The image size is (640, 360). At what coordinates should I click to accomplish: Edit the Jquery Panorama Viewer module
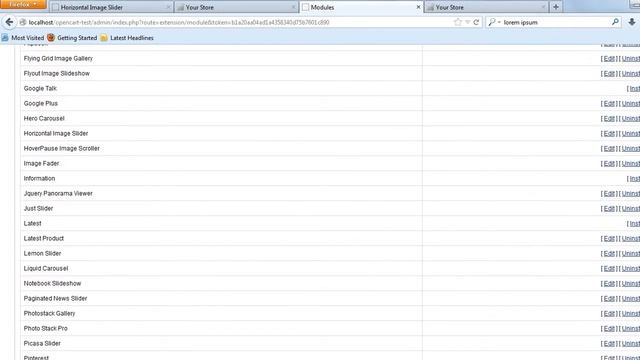click(609, 193)
